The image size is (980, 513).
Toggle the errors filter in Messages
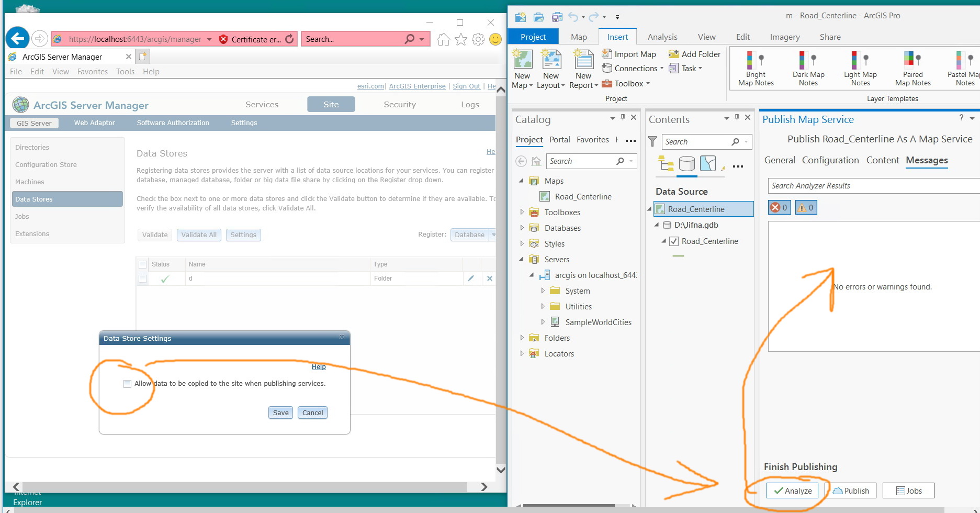[779, 207]
